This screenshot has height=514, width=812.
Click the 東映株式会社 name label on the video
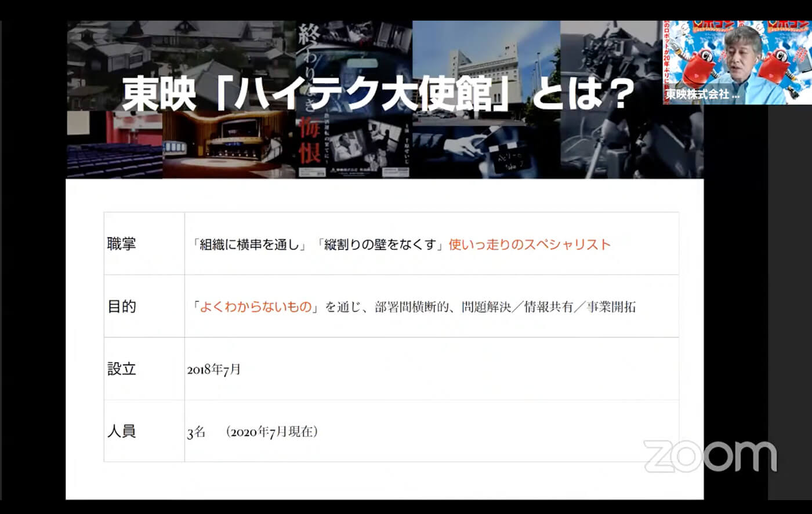(x=703, y=94)
